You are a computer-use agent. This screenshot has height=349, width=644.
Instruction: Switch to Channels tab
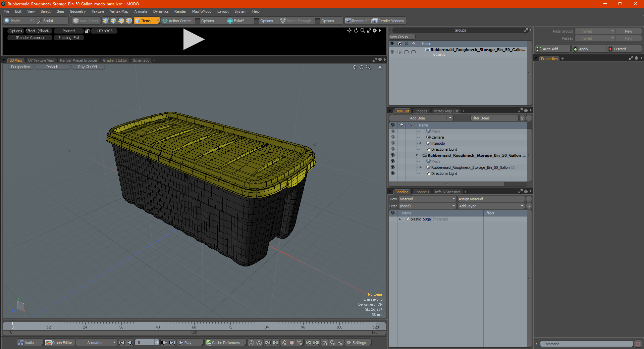pyautogui.click(x=422, y=192)
